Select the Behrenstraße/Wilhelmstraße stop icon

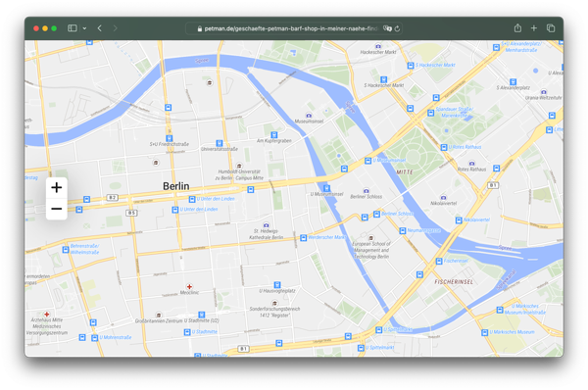tap(66, 249)
